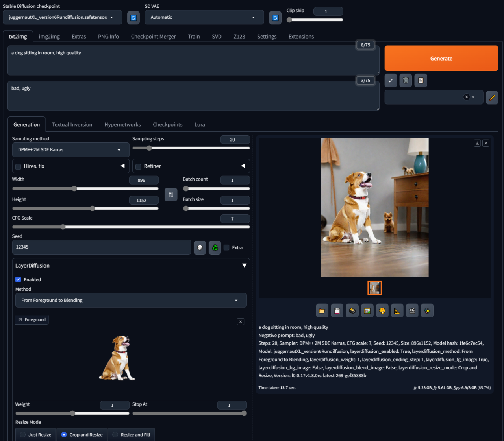Image resolution: width=504 pixels, height=441 pixels.
Task: Expand the Hires. fix section
Action: 122,166
